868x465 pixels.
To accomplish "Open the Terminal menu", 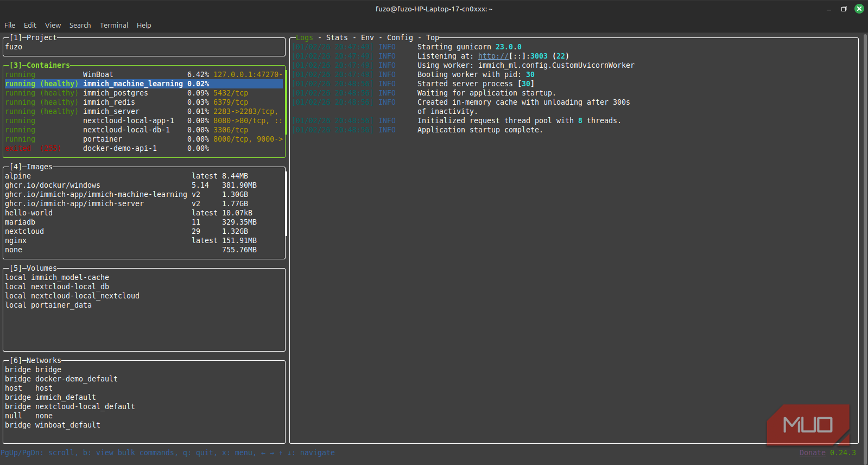I will point(114,25).
